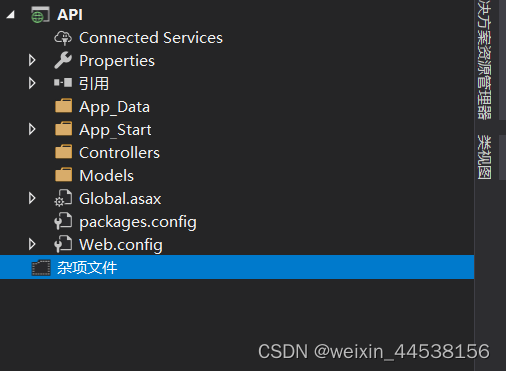Expand the Web.config node
The width and height of the screenshot is (506, 371).
(32, 244)
